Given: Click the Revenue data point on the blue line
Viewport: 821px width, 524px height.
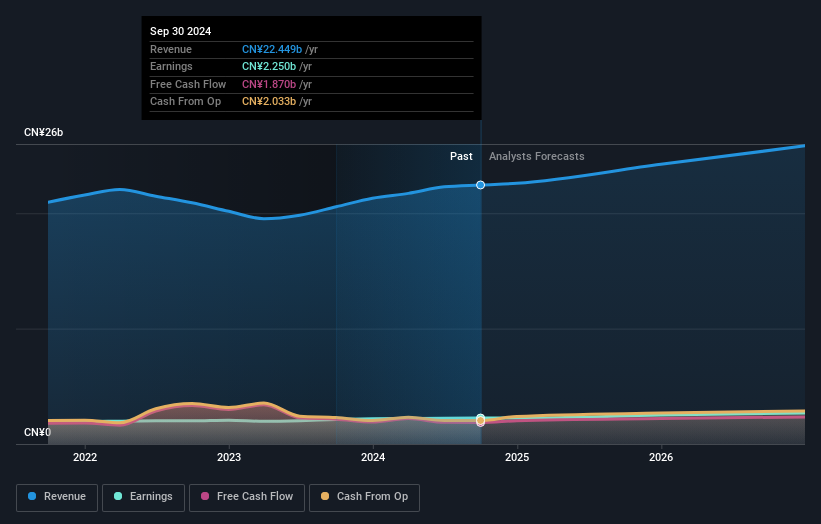Looking at the screenshot, I should click(x=480, y=185).
